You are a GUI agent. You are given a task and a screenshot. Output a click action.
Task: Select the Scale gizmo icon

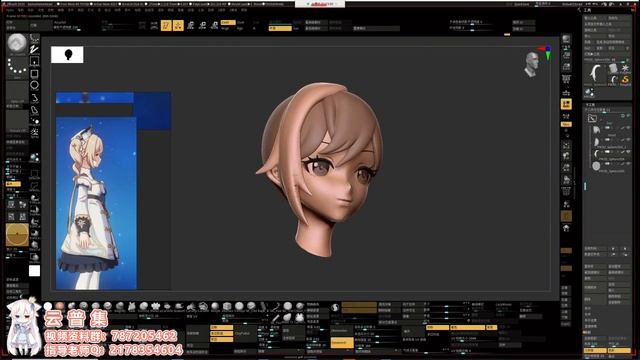coord(202,25)
